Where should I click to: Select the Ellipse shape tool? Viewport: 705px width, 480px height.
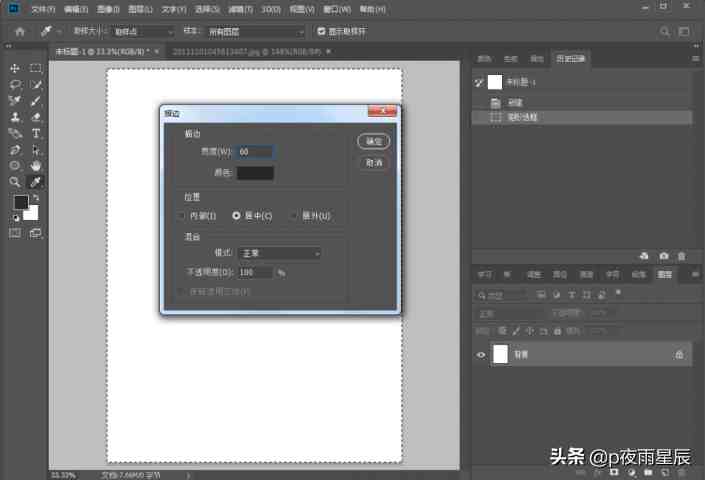pyautogui.click(x=14, y=165)
